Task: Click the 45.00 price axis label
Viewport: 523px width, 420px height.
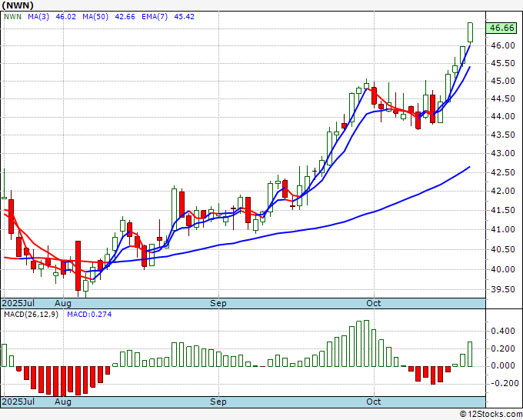Action: 503,81
